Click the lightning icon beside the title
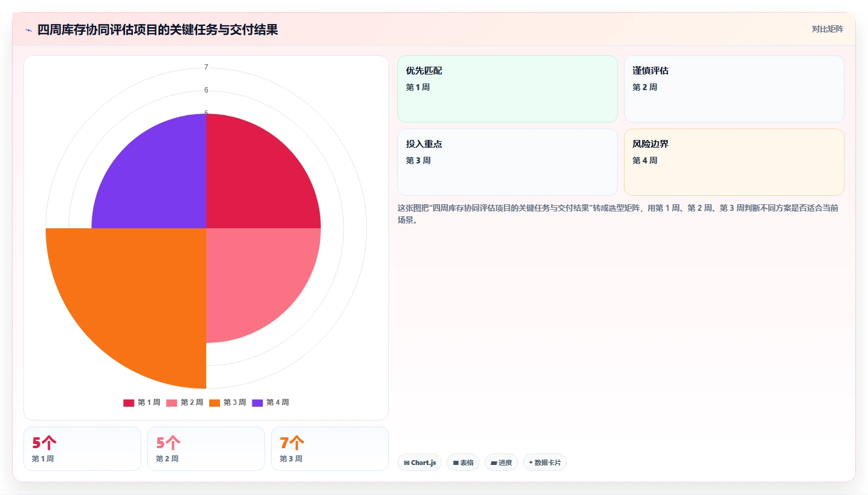The width and height of the screenshot is (868, 495). click(x=28, y=30)
